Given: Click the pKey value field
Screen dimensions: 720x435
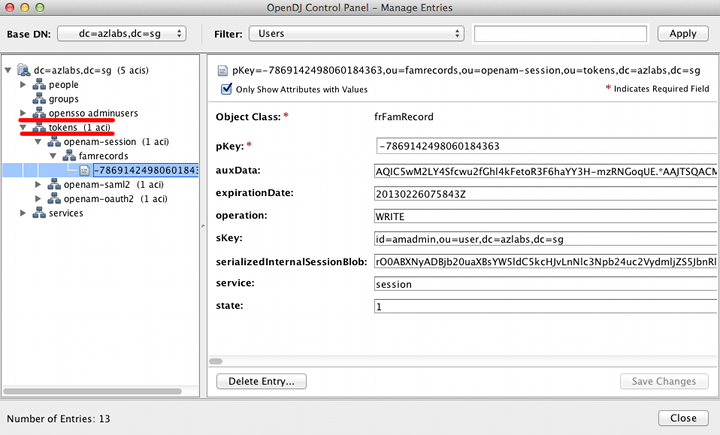Looking at the screenshot, I should tap(547, 146).
